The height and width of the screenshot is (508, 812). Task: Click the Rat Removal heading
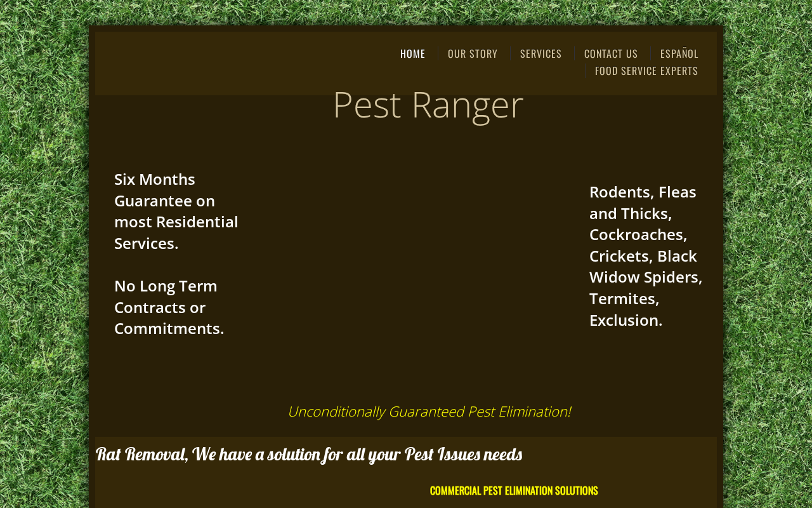(x=309, y=454)
